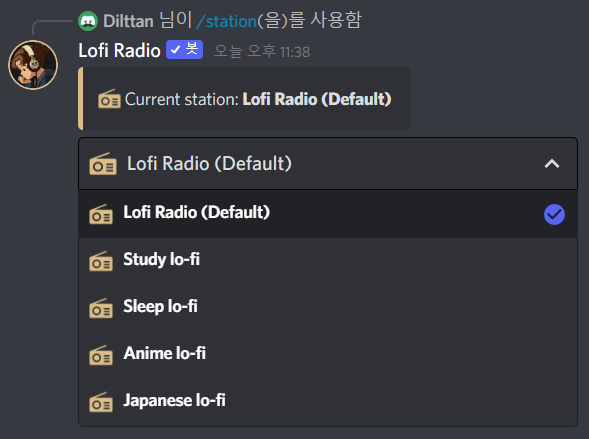Click the /station slash command link
This screenshot has width=589, height=439.
[x=227, y=21]
